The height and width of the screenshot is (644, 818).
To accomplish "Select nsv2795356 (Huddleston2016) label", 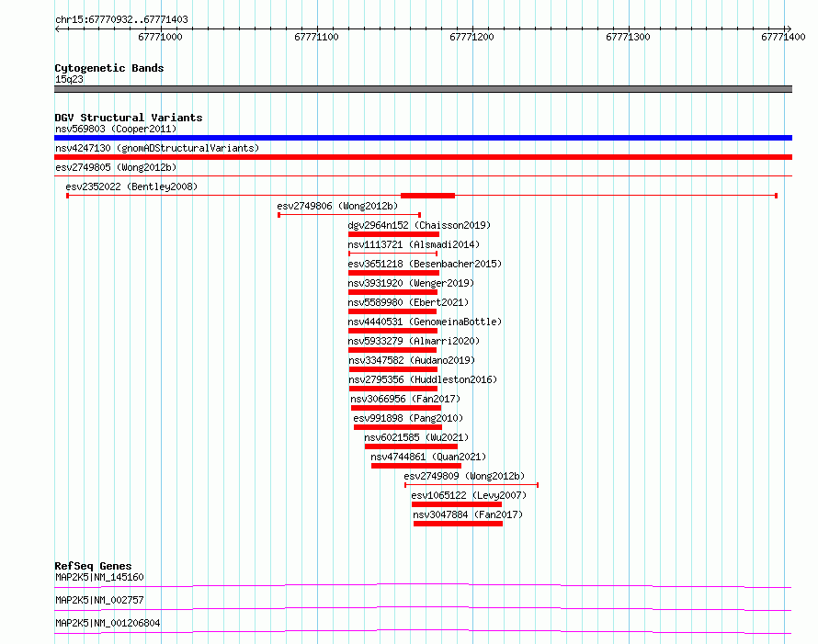I will (x=423, y=379).
